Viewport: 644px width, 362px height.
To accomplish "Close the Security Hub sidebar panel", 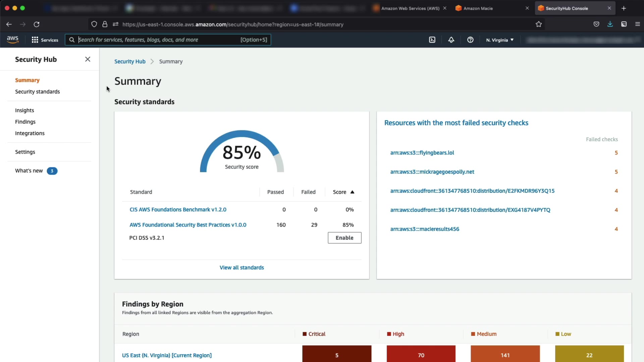I will point(88,59).
